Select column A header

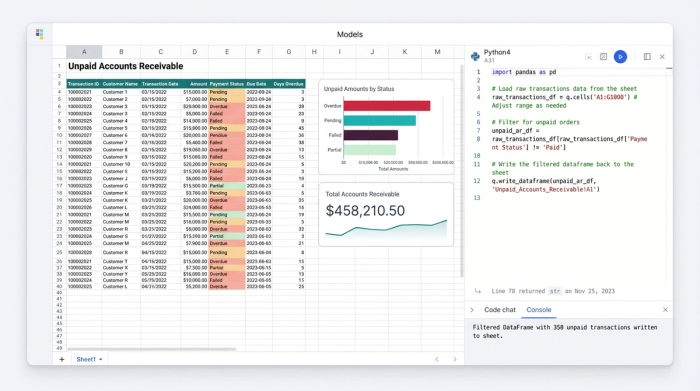(84, 52)
